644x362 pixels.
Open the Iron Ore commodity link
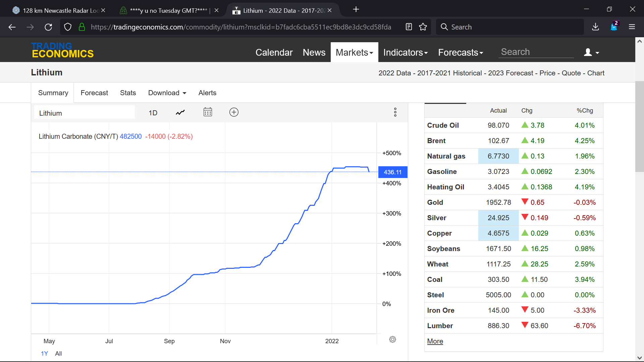click(x=441, y=310)
